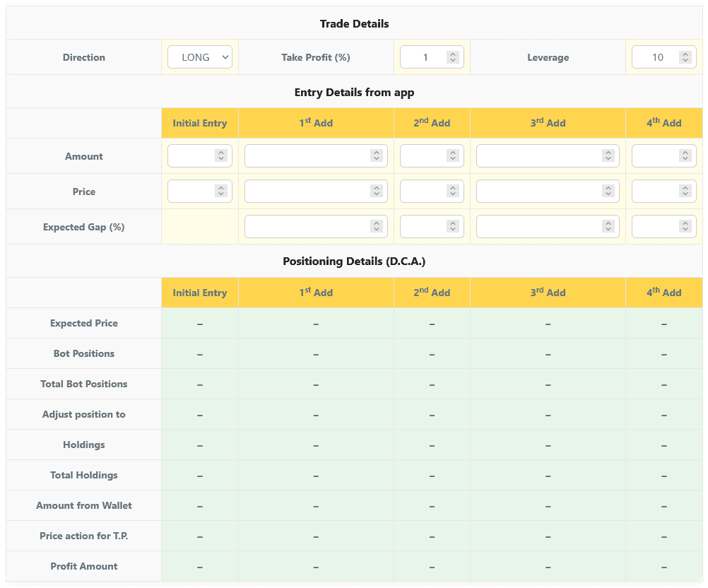The height and width of the screenshot is (588, 708).
Task: Click the Direction label
Action: [83, 57]
